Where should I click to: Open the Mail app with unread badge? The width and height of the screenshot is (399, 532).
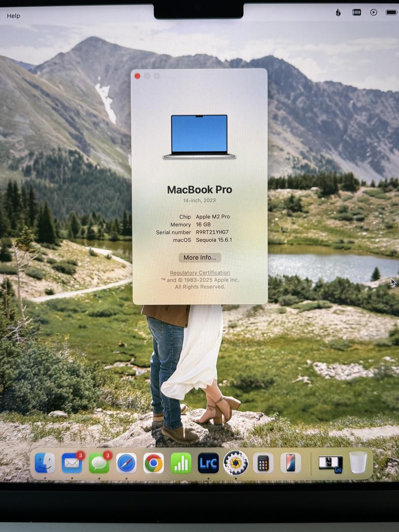[x=72, y=463]
